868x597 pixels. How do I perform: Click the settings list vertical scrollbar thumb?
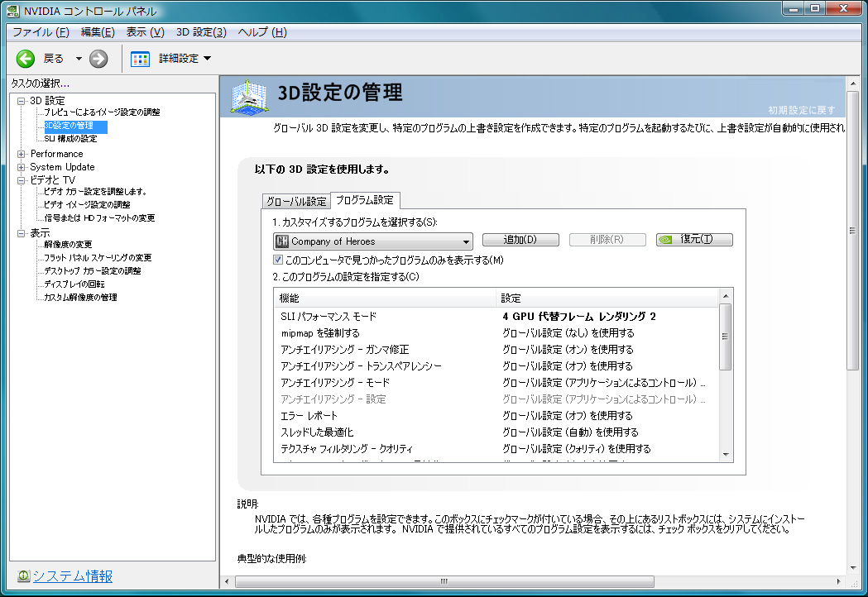click(x=726, y=337)
